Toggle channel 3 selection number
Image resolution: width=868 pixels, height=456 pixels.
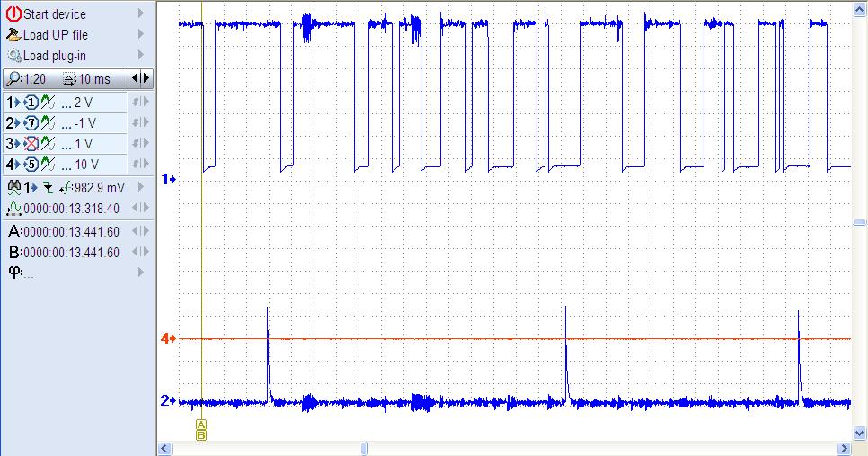click(13, 144)
